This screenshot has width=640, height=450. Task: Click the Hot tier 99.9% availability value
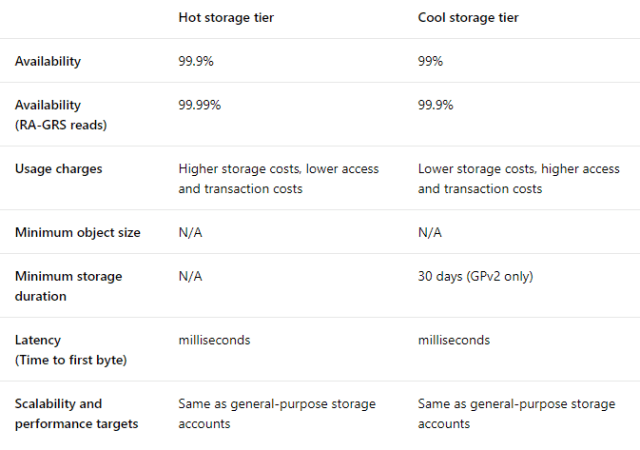[x=195, y=61]
